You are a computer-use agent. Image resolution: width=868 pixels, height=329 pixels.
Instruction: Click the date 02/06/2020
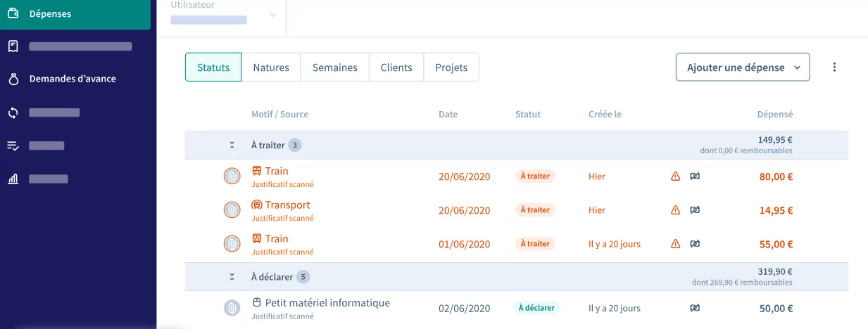pos(464,308)
